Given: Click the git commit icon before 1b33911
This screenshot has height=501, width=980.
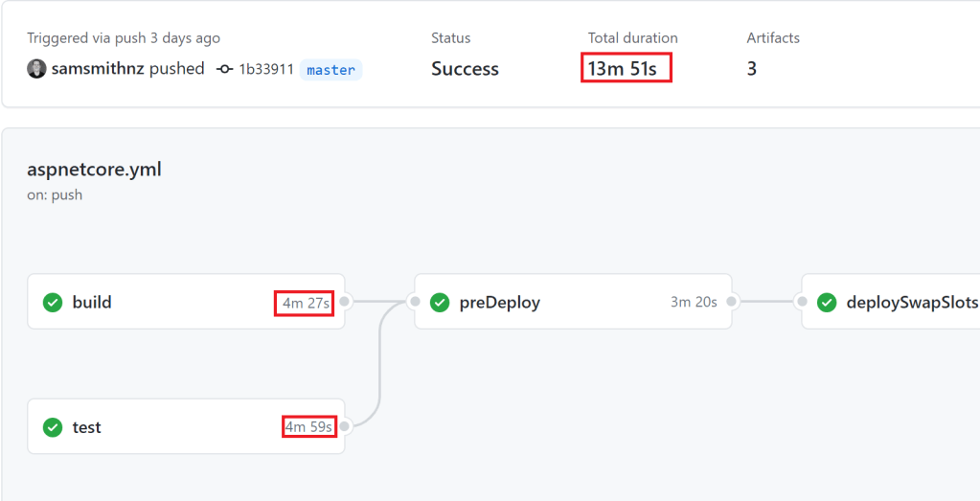Looking at the screenshot, I should coord(225,69).
